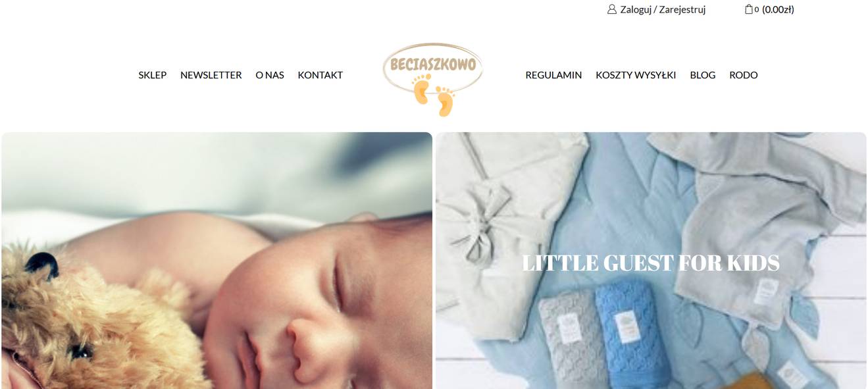Open the shopping bag cart icon
The image size is (868, 389).
[749, 9]
